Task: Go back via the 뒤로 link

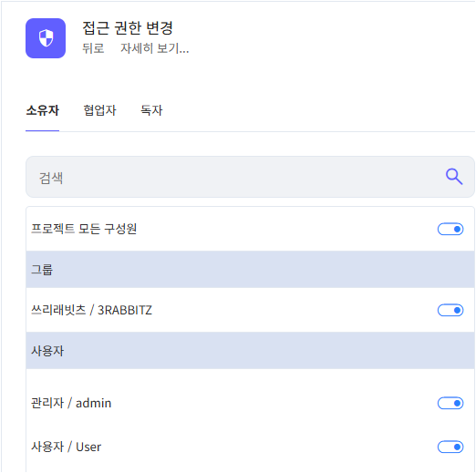Action: [93, 48]
